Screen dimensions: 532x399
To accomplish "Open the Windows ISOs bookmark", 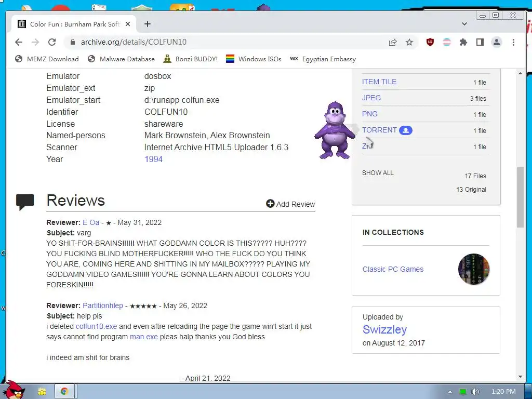I will coord(254,59).
